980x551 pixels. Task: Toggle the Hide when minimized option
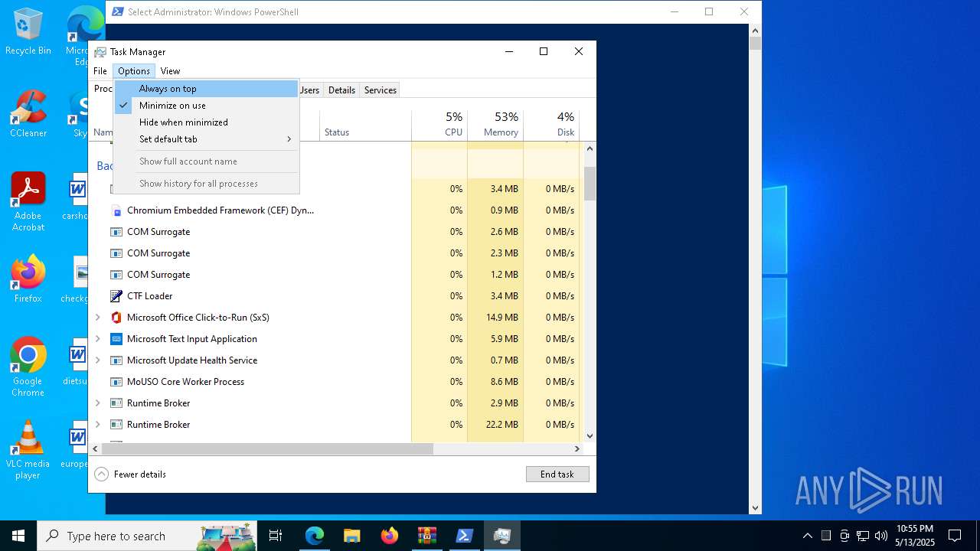click(x=206, y=122)
